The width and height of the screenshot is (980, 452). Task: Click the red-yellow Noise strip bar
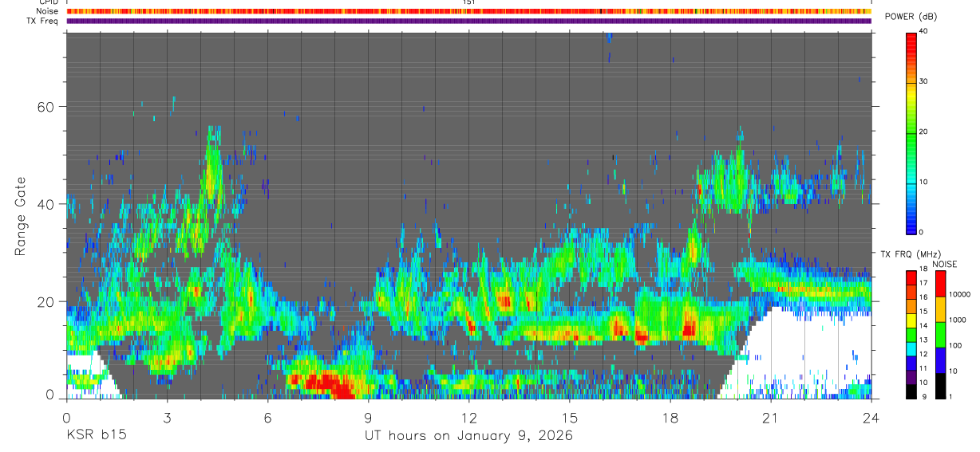pyautogui.click(x=469, y=11)
